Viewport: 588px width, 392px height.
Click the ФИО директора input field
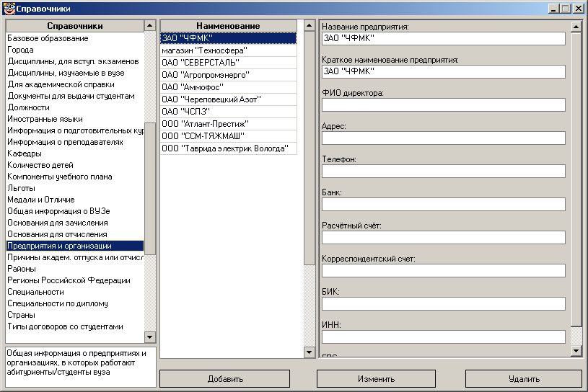(443, 105)
